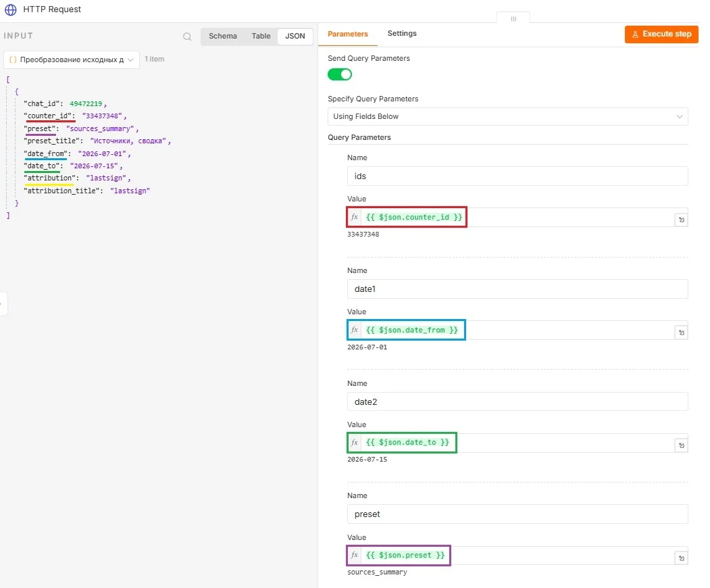This screenshot has width=710, height=588.
Task: Click the fx icon for counter_id value
Action: click(x=355, y=217)
